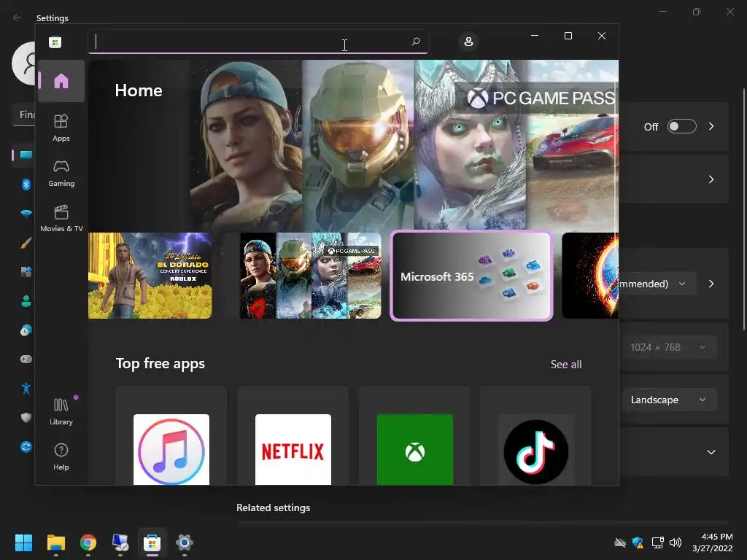Open the recommended scale dropdown in Settings
This screenshot has height=560, width=747.
[658, 284]
